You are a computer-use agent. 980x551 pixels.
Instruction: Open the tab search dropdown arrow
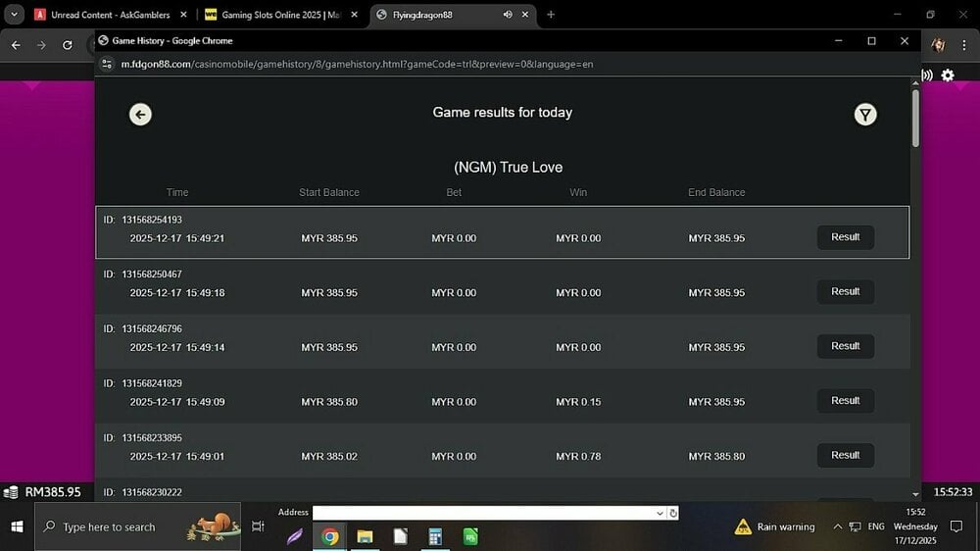coord(15,15)
